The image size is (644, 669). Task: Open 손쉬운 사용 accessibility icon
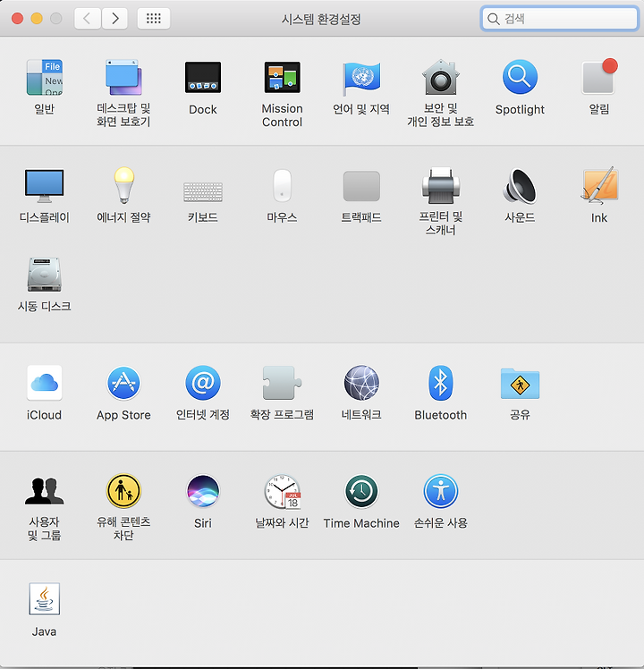441,491
